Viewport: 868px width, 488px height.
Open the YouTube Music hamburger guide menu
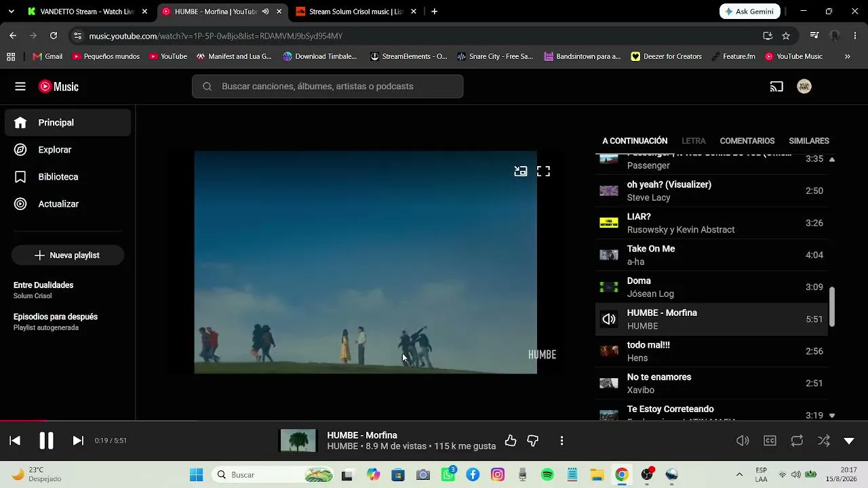(20, 87)
